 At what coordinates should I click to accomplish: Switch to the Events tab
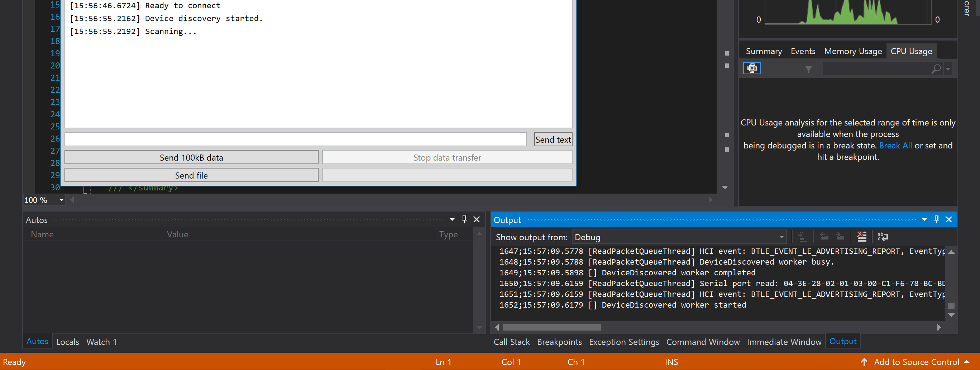[x=803, y=51]
